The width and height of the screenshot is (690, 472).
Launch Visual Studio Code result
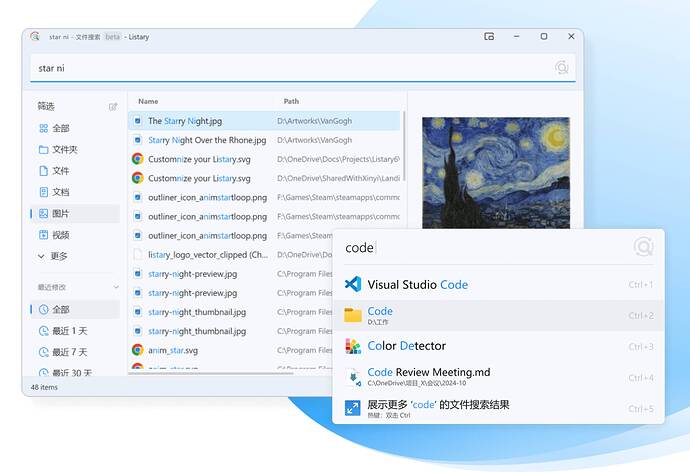tap(498, 284)
